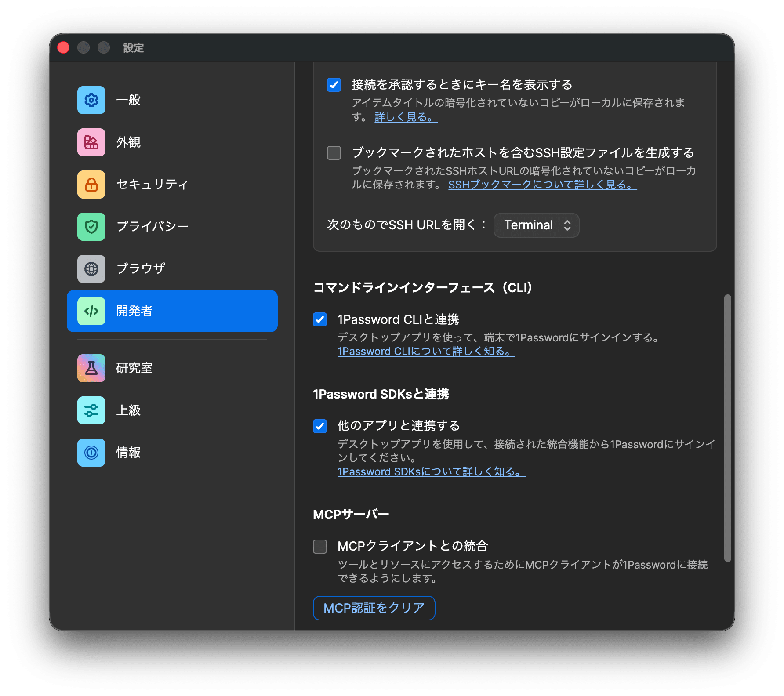The image size is (784, 696).
Task: Close the 設定 window with red button
Action: tap(63, 47)
